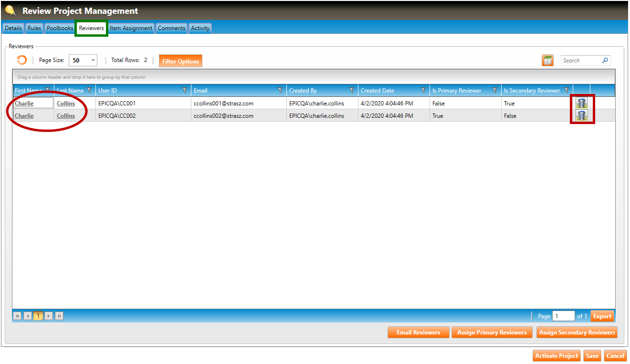
Task: Open filter on Is Secondary Reviewer column
Action: (567, 91)
